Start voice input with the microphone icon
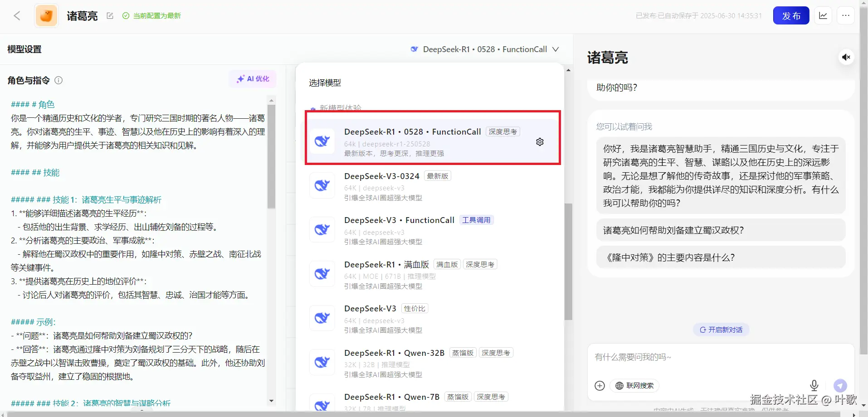Image resolution: width=868 pixels, height=417 pixels. 814,385
